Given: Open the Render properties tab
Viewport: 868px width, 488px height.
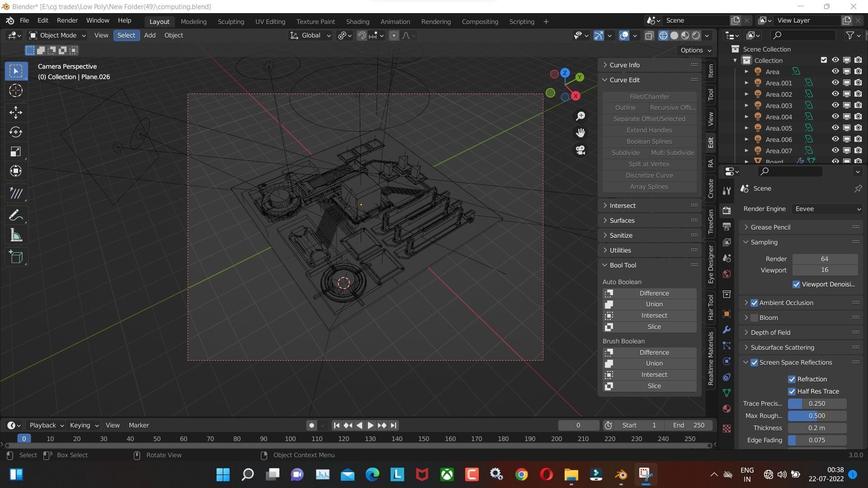Looking at the screenshot, I should [x=726, y=211].
